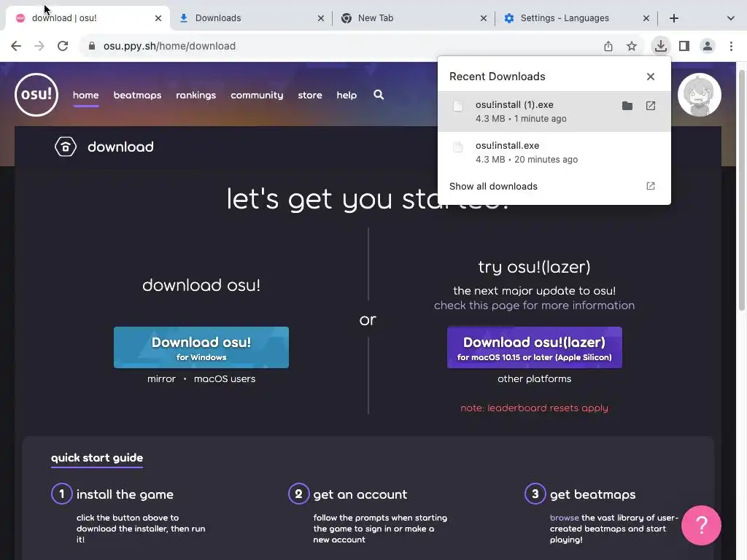Image resolution: width=747 pixels, height=560 pixels.
Task: Reload the page with the refresh icon
Action: click(x=63, y=46)
